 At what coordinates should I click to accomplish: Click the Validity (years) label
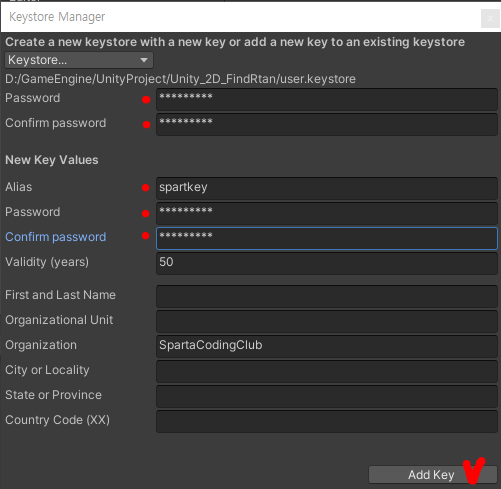coord(47,262)
